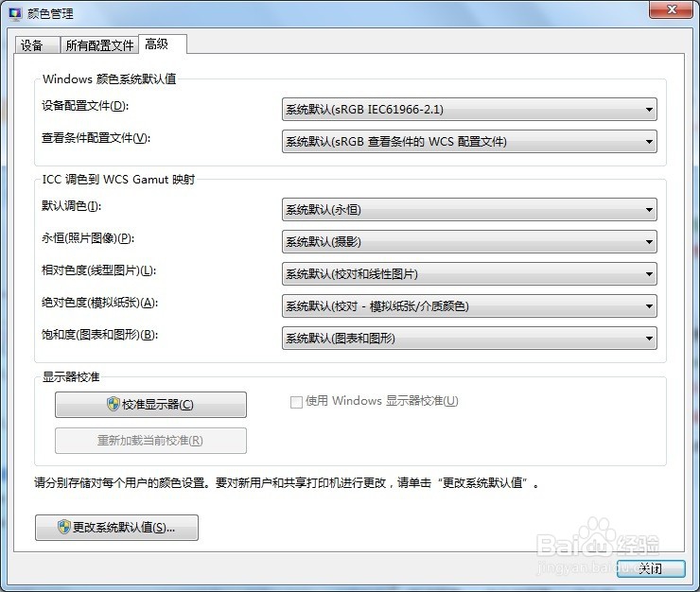Close the 颜色管理 window
The width and height of the screenshot is (700, 592).
[671, 9]
